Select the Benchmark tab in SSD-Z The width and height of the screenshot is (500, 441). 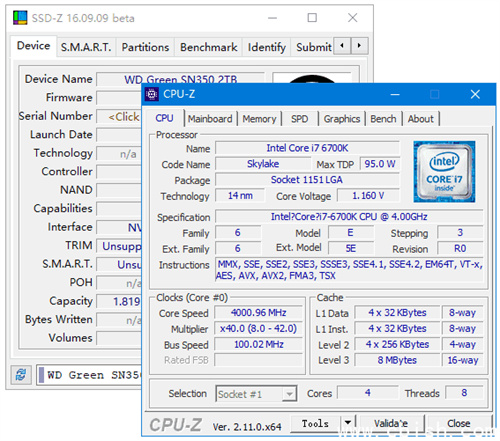209,47
